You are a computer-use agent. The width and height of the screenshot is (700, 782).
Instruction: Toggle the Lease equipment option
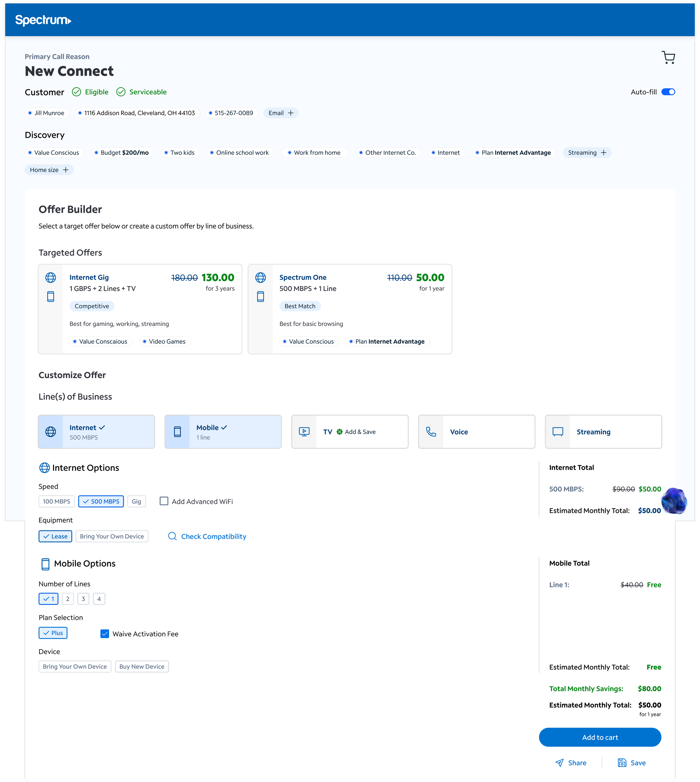pyautogui.click(x=55, y=536)
